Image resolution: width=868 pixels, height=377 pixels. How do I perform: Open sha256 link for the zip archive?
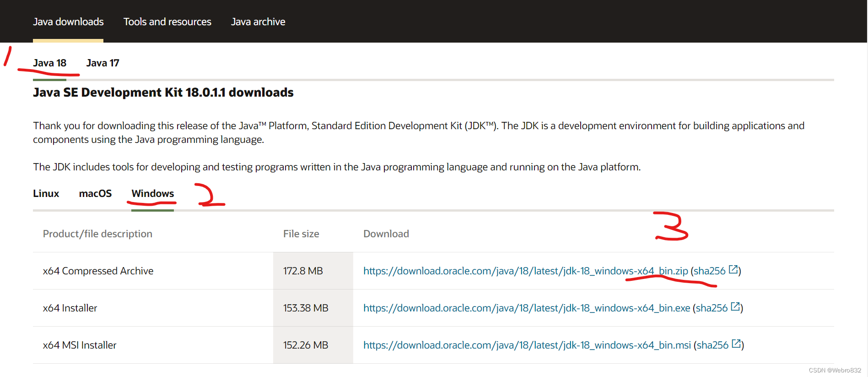(710, 271)
